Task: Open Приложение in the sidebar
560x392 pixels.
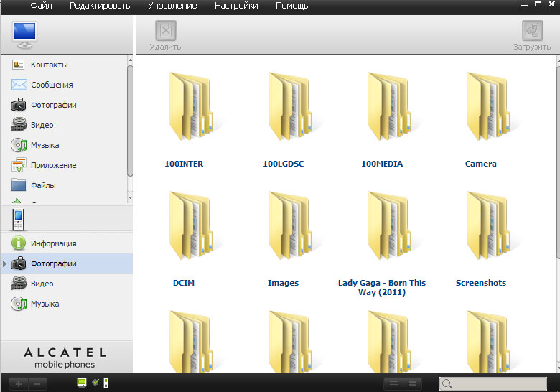Action: [53, 165]
